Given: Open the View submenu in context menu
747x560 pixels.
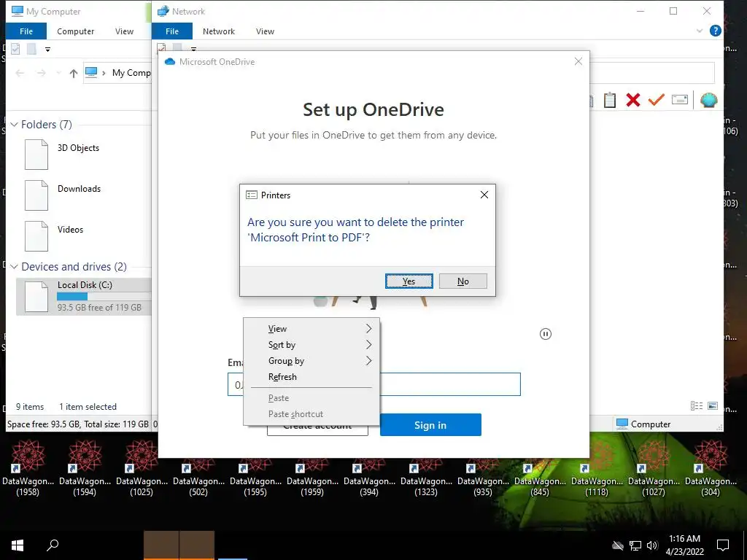Looking at the screenshot, I should [x=311, y=329].
